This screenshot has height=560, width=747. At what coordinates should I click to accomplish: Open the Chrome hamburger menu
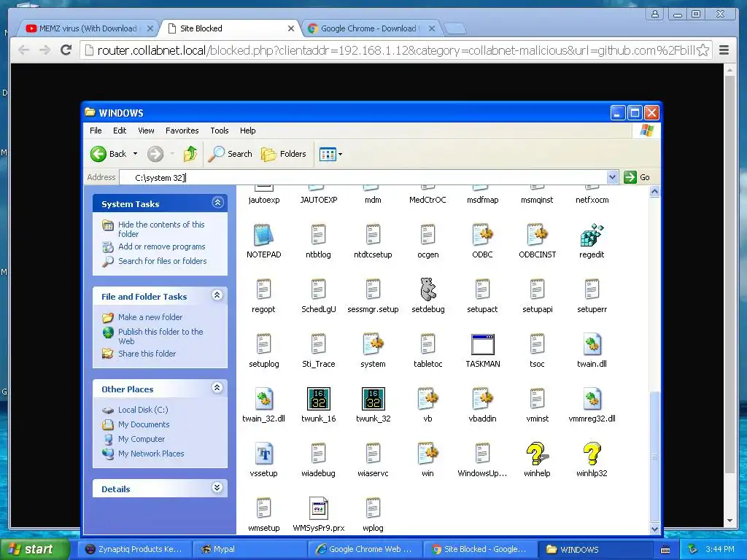(724, 50)
